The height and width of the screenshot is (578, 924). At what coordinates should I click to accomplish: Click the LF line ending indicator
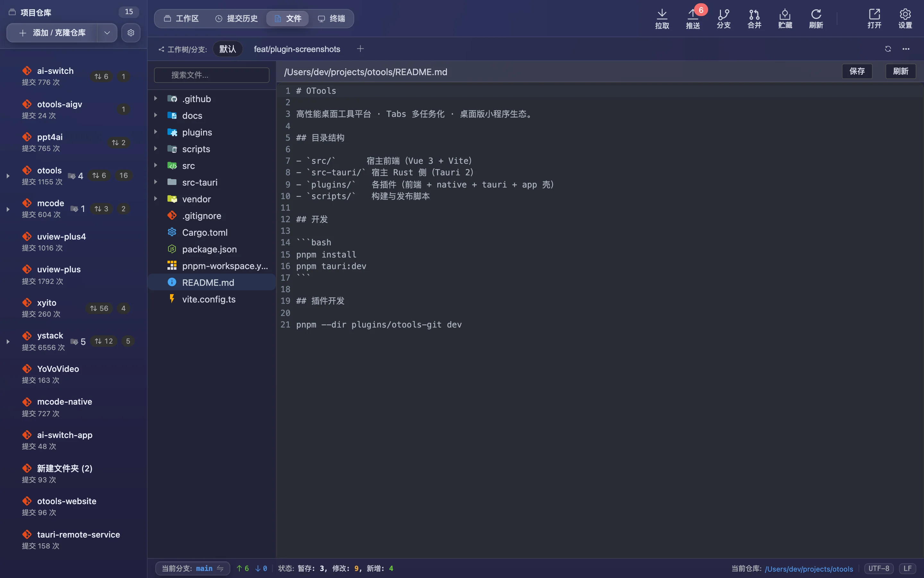coord(908,568)
